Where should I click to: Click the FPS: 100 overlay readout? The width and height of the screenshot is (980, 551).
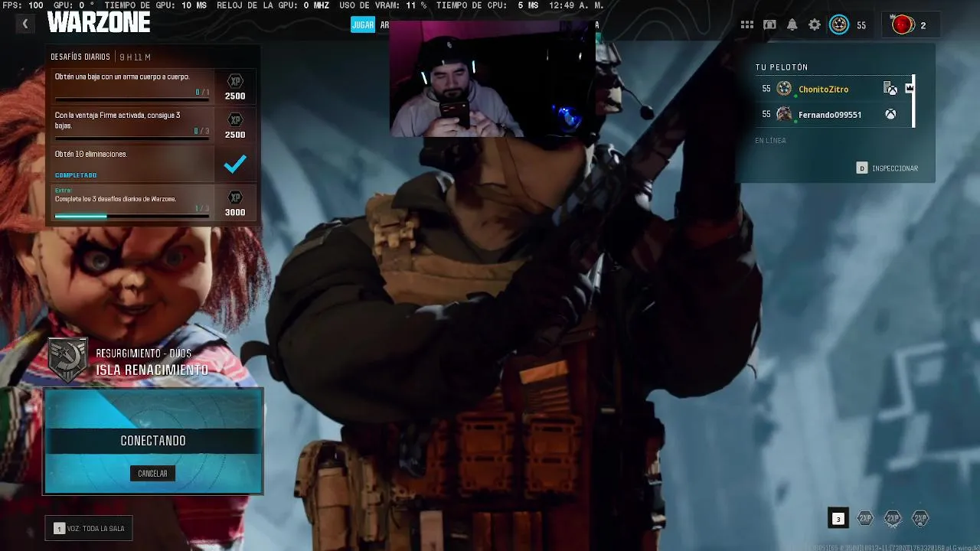23,5
